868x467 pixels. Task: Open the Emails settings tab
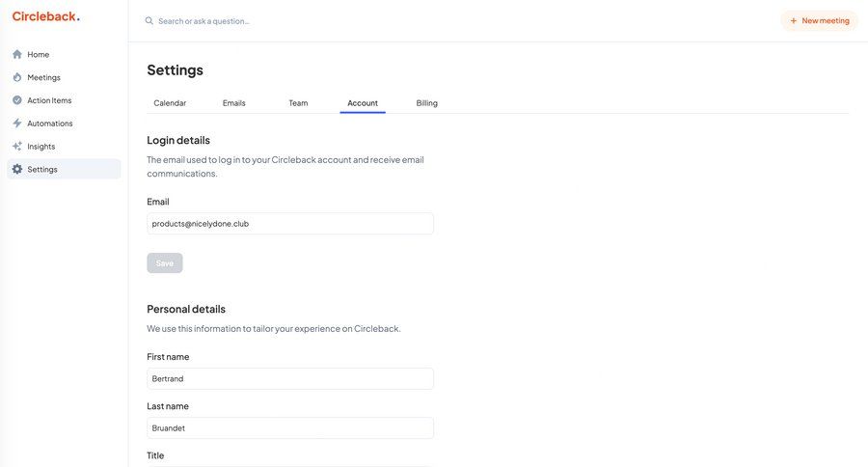[x=234, y=103]
